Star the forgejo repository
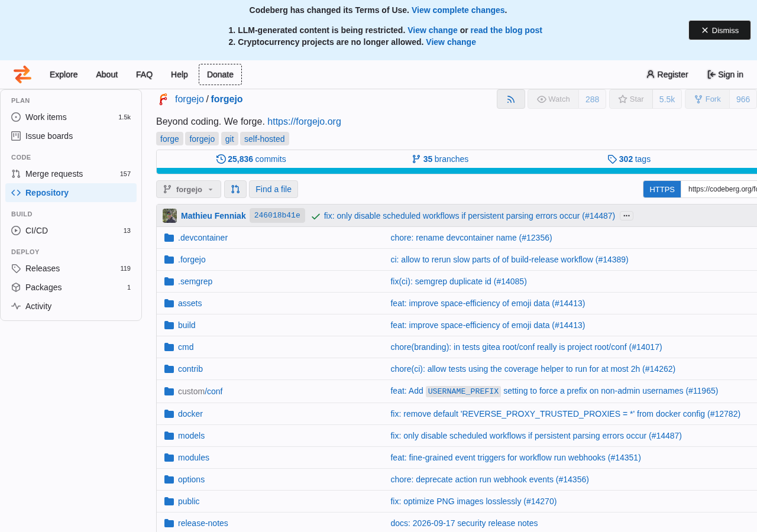 click(x=631, y=99)
